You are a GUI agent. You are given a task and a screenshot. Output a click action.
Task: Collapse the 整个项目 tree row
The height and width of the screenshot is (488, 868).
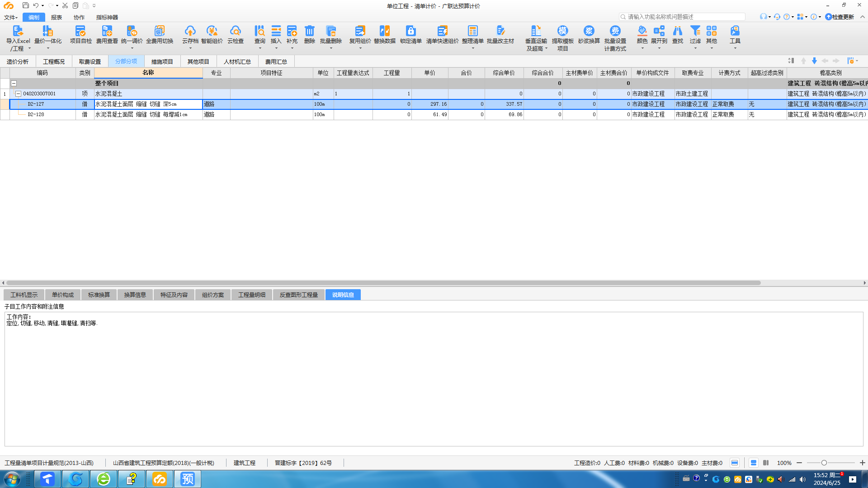[x=14, y=83]
